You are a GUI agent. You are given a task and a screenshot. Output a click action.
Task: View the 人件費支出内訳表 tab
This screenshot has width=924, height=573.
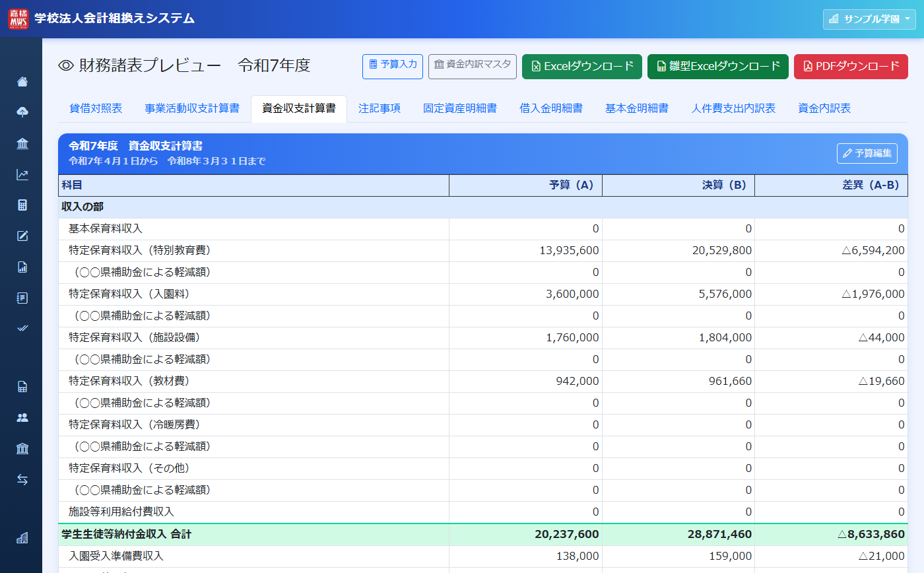(733, 109)
